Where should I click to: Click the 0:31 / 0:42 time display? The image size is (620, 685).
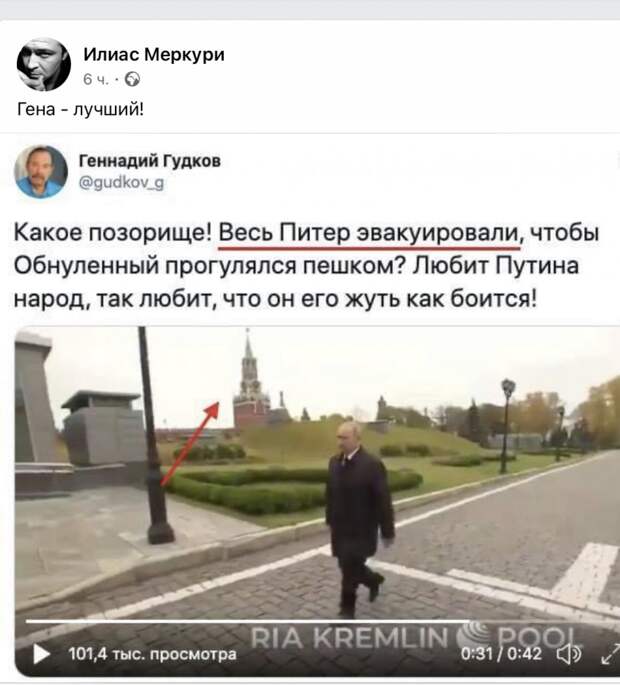click(x=501, y=654)
